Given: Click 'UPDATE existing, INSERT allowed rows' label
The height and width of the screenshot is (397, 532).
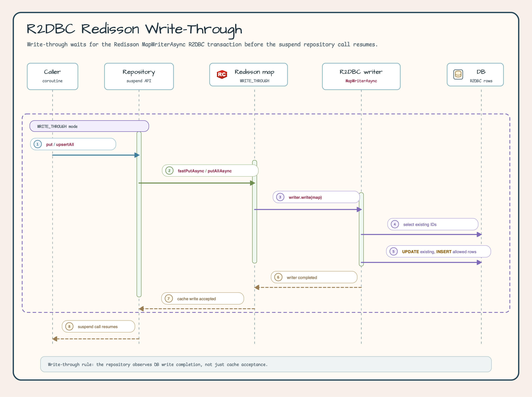Looking at the screenshot, I should pos(439,251).
